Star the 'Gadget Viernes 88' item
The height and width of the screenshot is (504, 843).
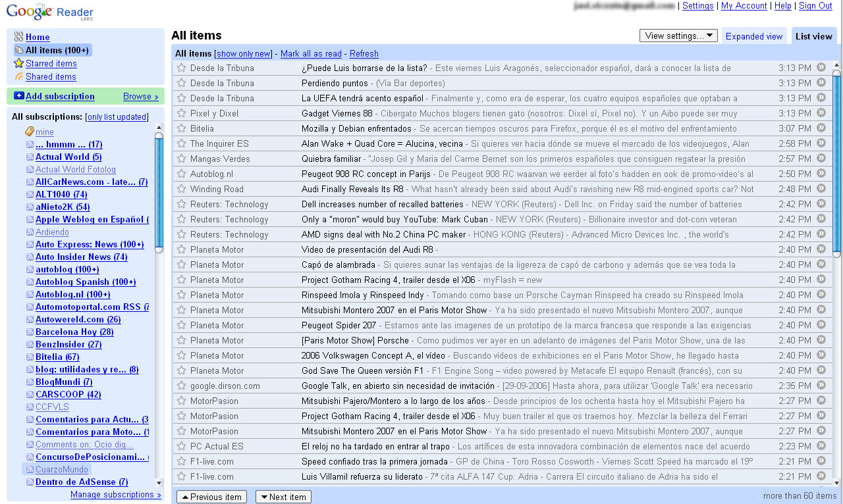(182, 113)
